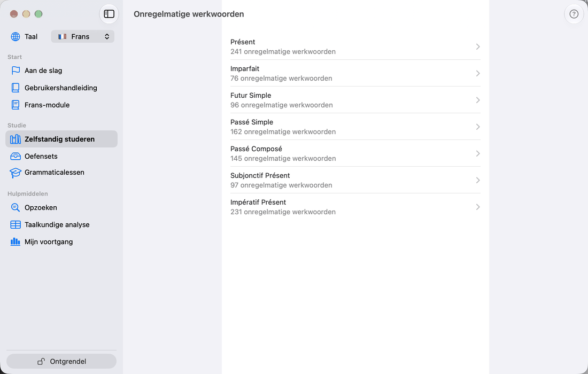Toggle the sidebar visibility button
Image resolution: width=588 pixels, height=374 pixels.
coord(109,14)
